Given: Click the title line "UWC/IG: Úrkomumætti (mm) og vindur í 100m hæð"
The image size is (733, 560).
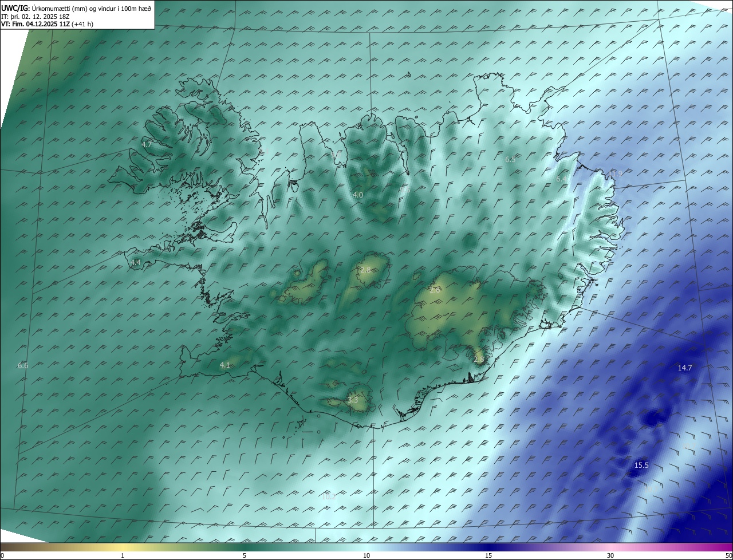Looking at the screenshot, I should point(76,8).
